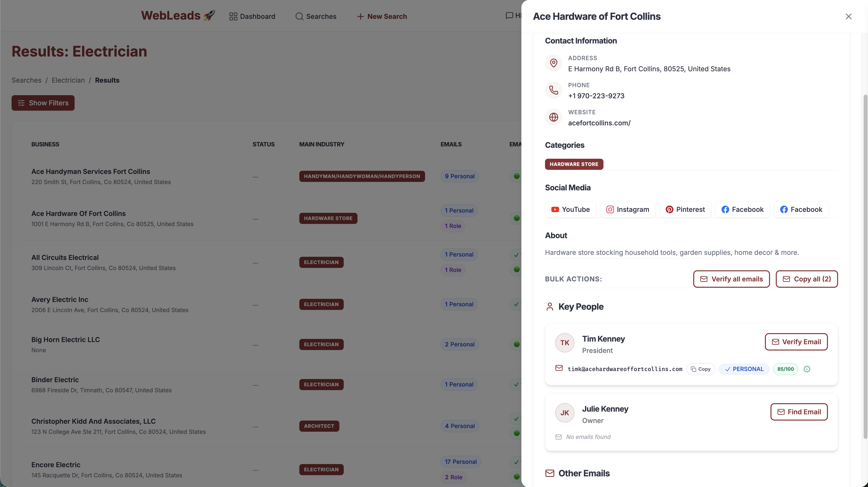Click the TK avatar for Tim Kenney
Image resolution: width=868 pixels, height=487 pixels.
(x=564, y=343)
